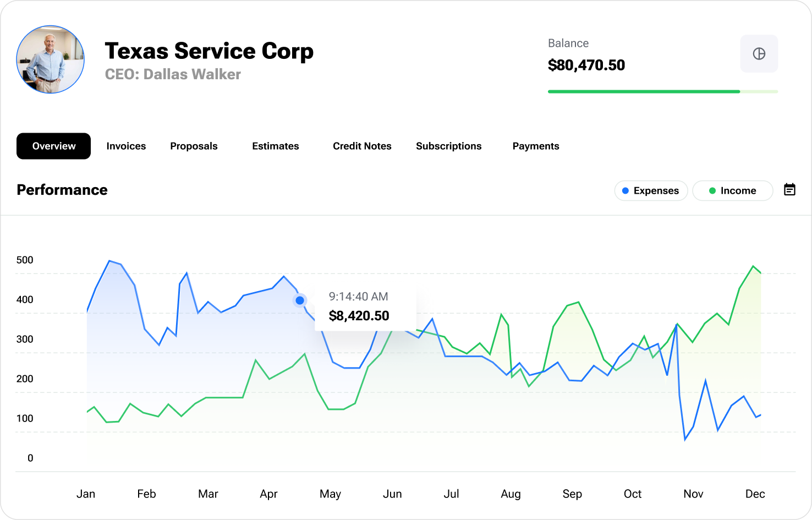Select the Overview tab
Image resolution: width=812 pixels, height=520 pixels.
53,146
